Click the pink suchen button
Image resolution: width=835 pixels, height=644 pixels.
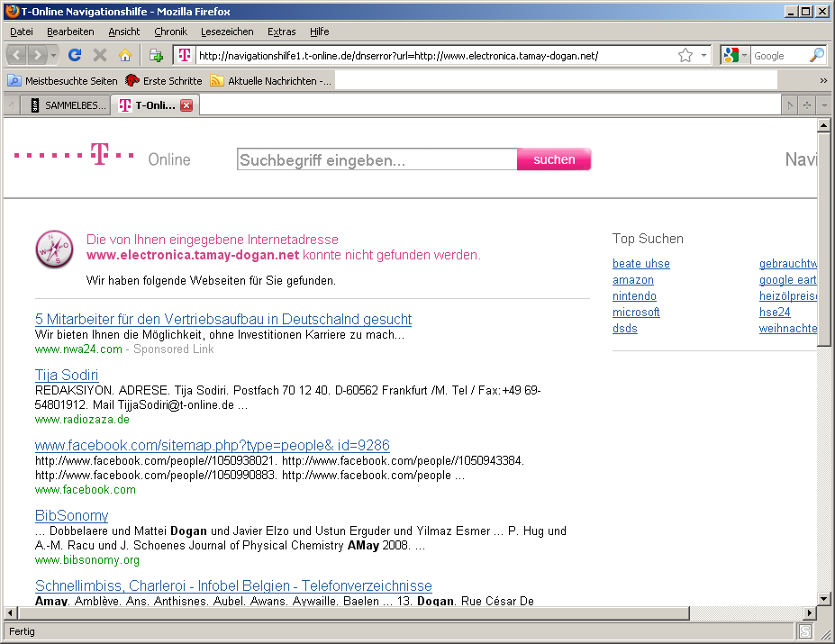click(x=554, y=159)
